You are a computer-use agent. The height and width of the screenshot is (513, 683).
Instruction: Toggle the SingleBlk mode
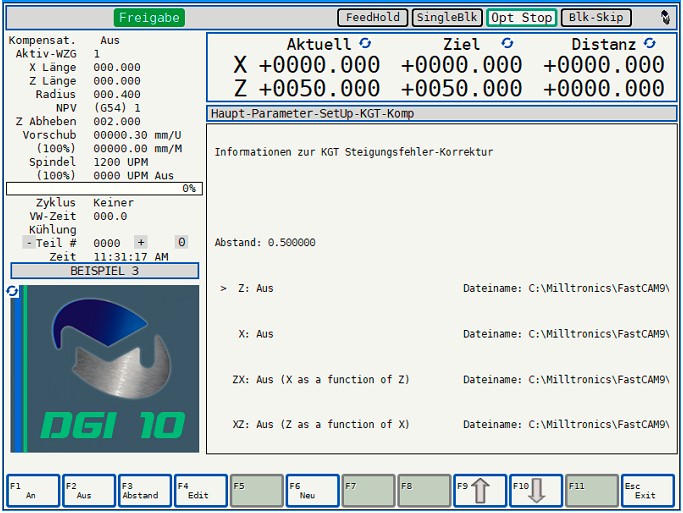[447, 17]
